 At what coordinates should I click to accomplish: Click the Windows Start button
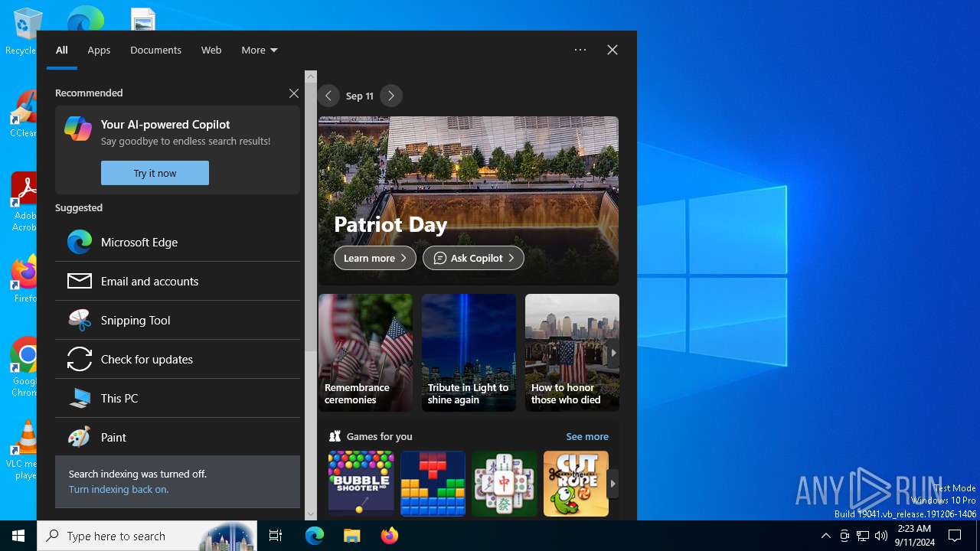click(x=18, y=536)
